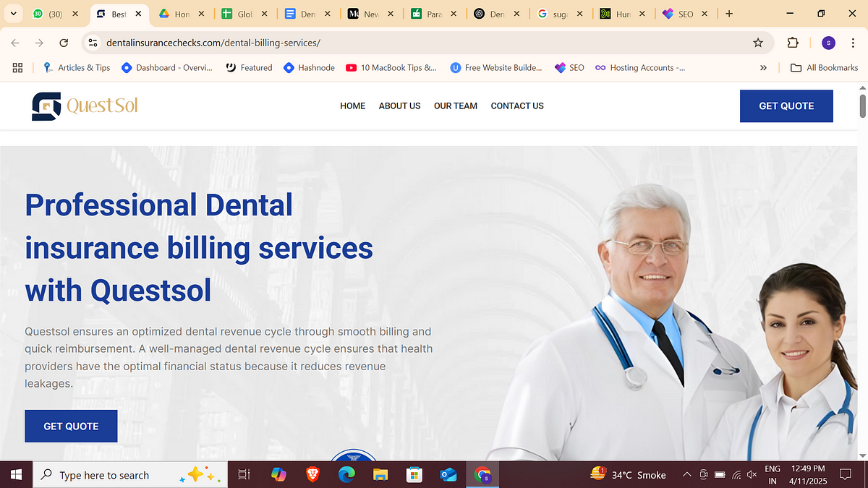Click the GET QUOTE header button
This screenshot has width=868, height=488.
[786, 106]
